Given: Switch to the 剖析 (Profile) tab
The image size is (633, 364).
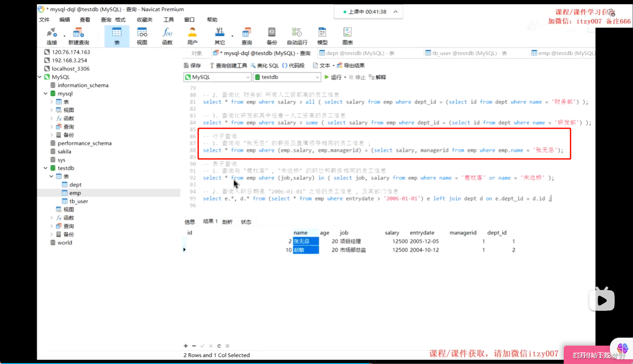Looking at the screenshot, I should pos(227,221).
